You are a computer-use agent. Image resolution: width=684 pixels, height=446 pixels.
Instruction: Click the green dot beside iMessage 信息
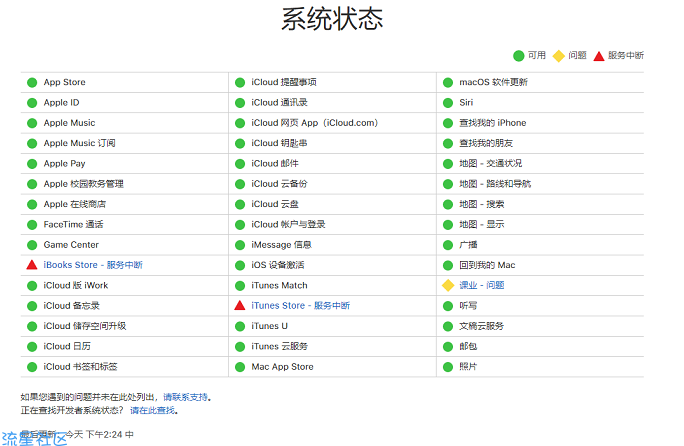coord(240,245)
